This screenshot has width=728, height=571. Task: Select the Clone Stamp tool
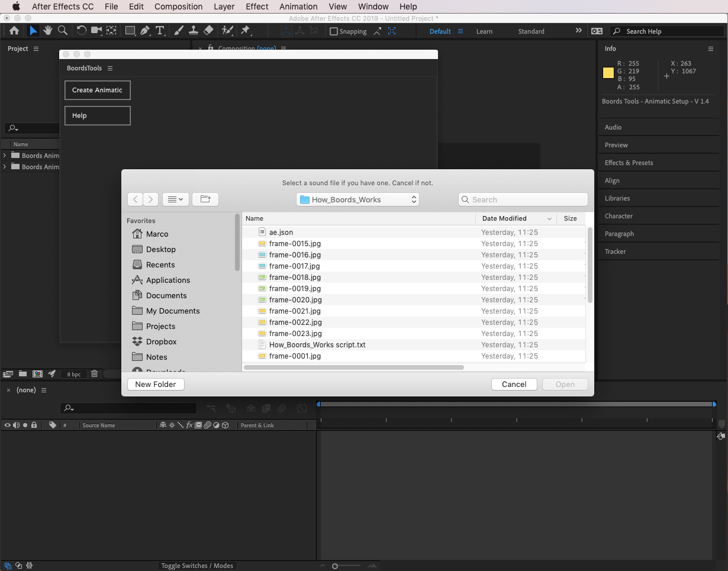[x=194, y=31]
